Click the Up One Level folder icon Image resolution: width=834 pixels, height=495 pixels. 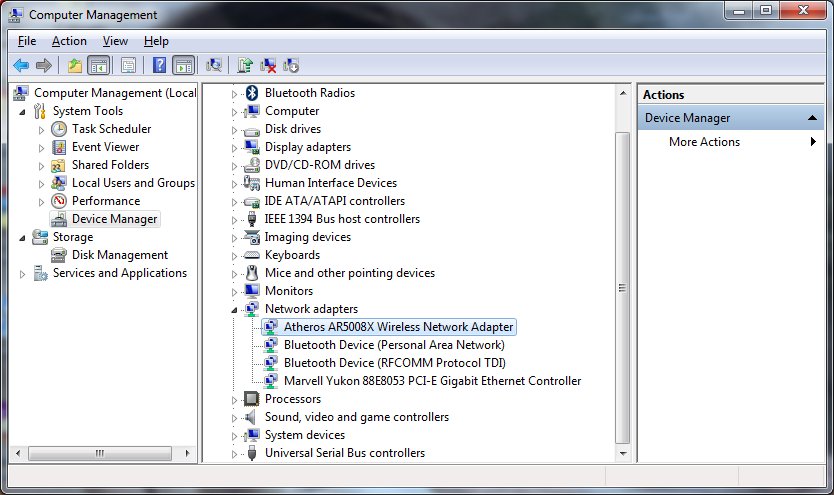75,65
